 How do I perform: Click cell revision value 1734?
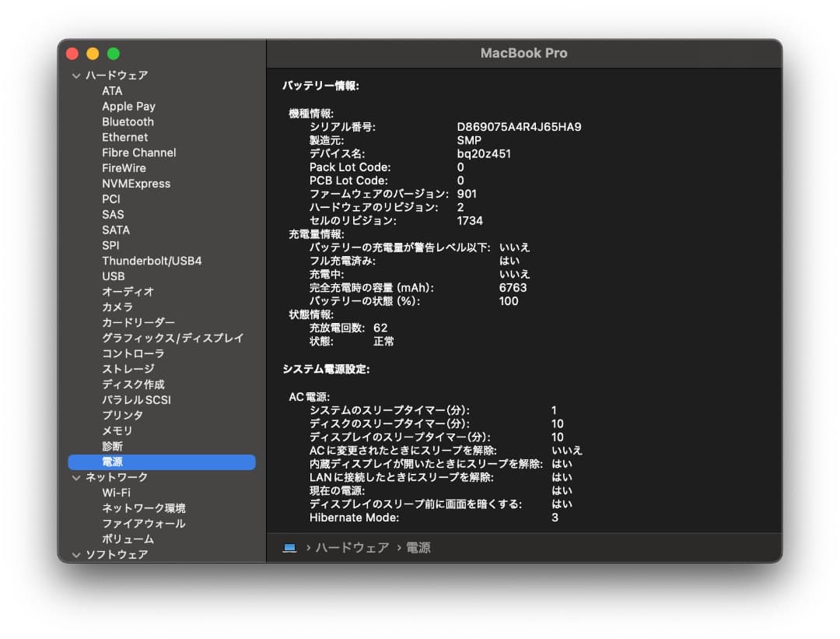[x=470, y=221]
